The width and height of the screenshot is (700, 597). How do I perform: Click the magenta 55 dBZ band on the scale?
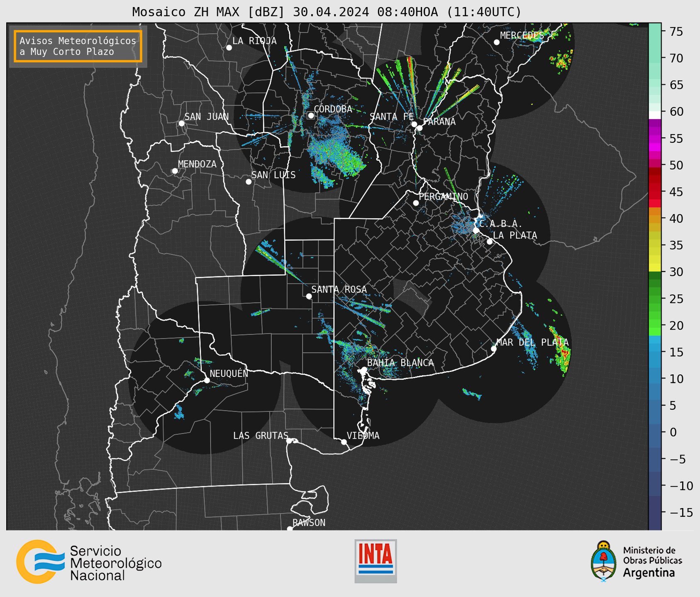pos(655,138)
